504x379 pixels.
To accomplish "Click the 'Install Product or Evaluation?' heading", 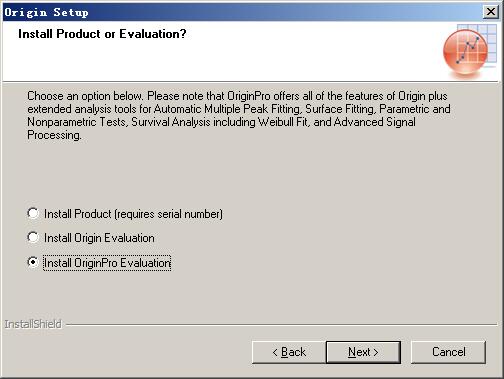I will (102, 34).
